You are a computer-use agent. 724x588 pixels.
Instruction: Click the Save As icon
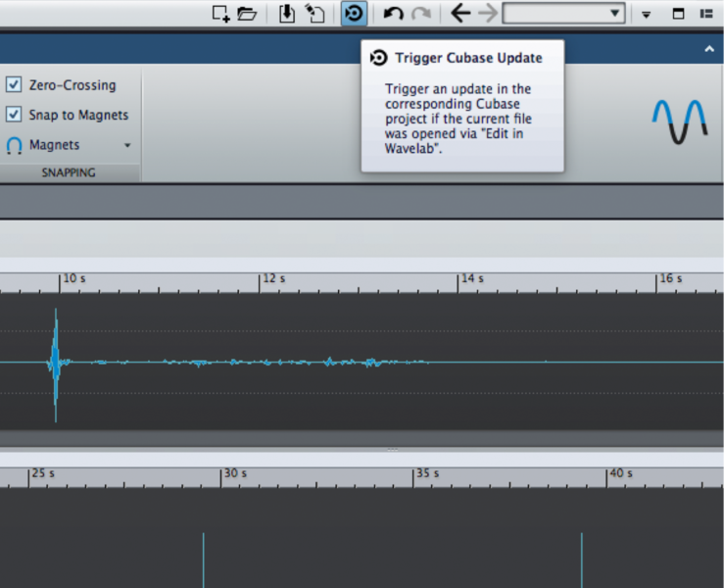[x=315, y=14]
